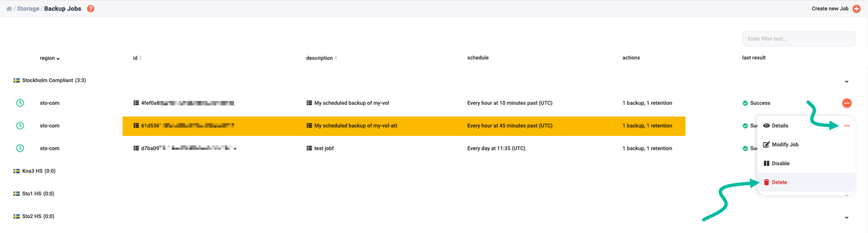This screenshot has width=868, height=233.
Task: Click the red three-dot icon beside Details
Action: tap(846, 126)
